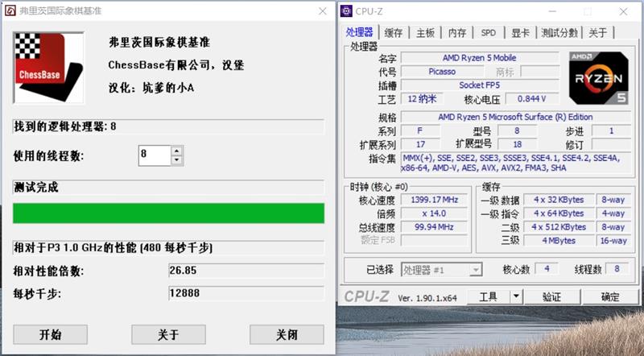Viewport: 644px width, 356px height.
Task: Click the Fritz Chess Benchmark title bar icon
Action: point(10,10)
